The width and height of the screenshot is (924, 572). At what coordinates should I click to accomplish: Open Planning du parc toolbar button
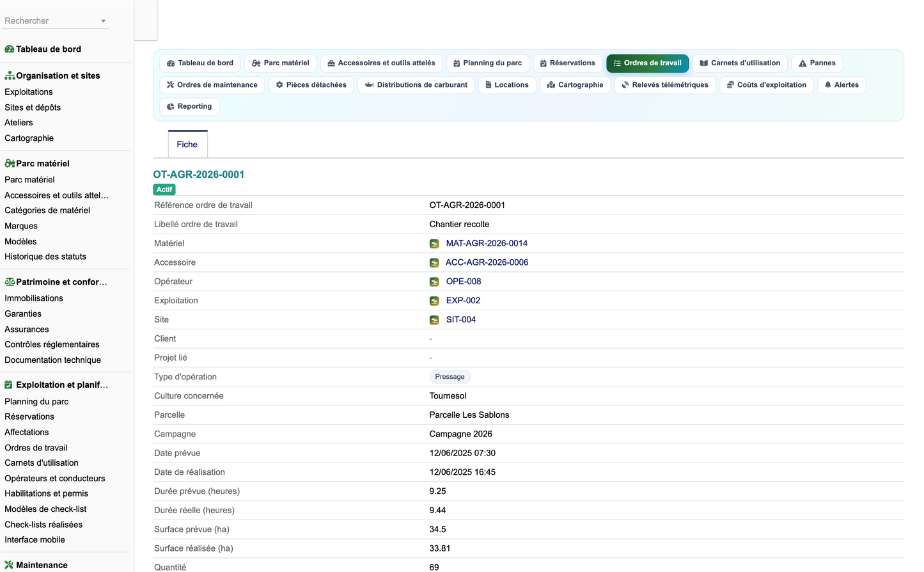click(x=488, y=63)
